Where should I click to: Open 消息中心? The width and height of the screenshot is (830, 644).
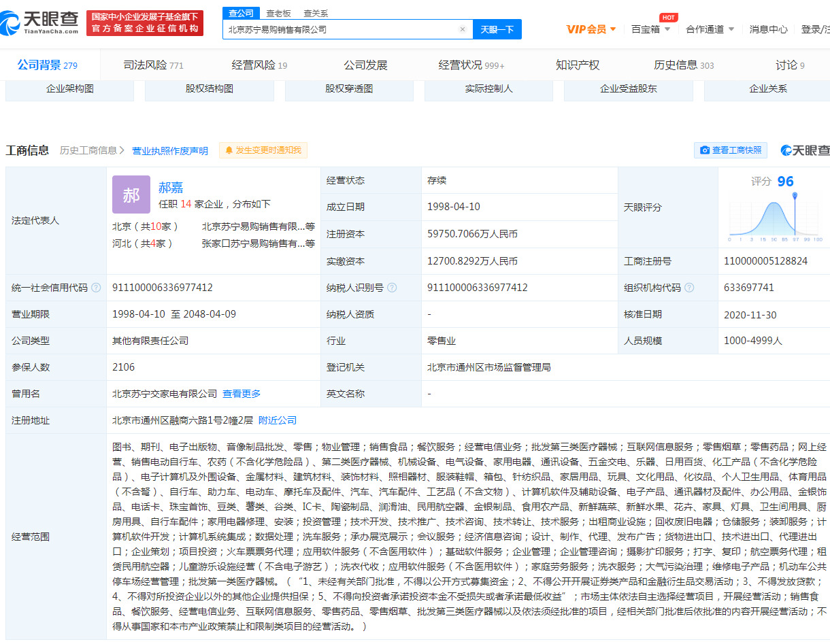pyautogui.click(x=769, y=29)
